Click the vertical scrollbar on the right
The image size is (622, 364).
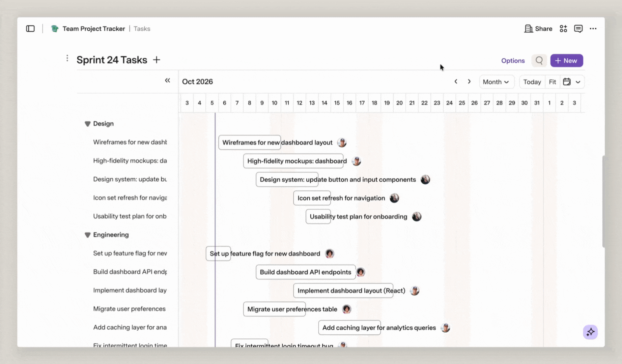tap(603, 202)
